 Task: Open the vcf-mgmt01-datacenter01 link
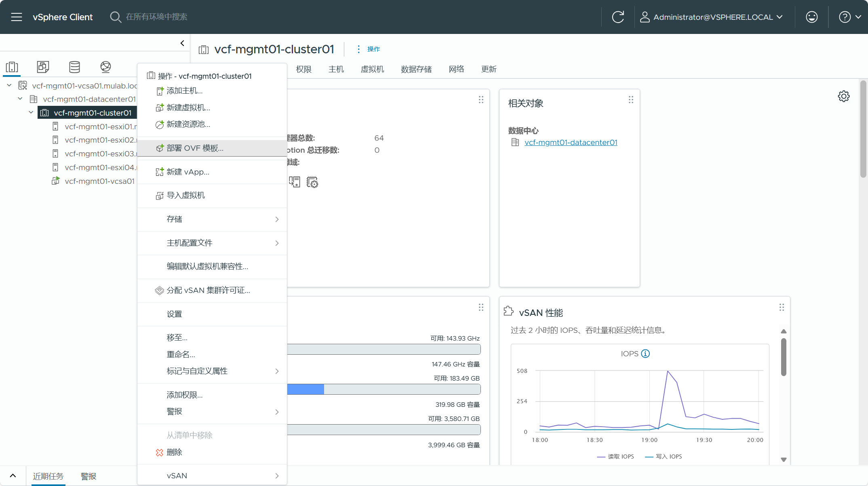(571, 142)
